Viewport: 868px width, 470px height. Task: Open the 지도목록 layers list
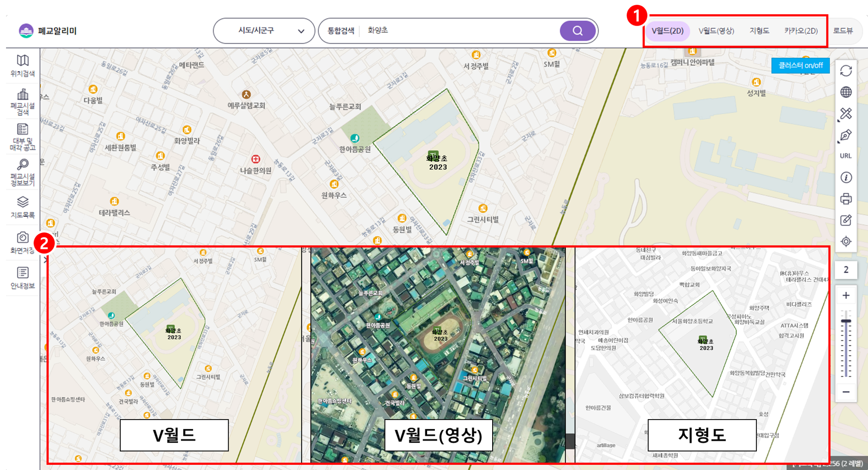click(x=23, y=207)
